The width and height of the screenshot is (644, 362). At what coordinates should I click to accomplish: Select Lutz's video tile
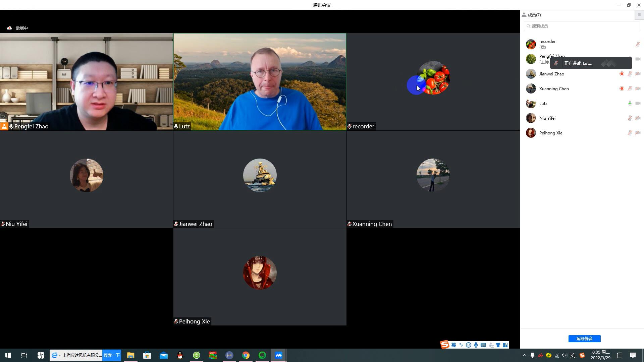[x=260, y=81]
